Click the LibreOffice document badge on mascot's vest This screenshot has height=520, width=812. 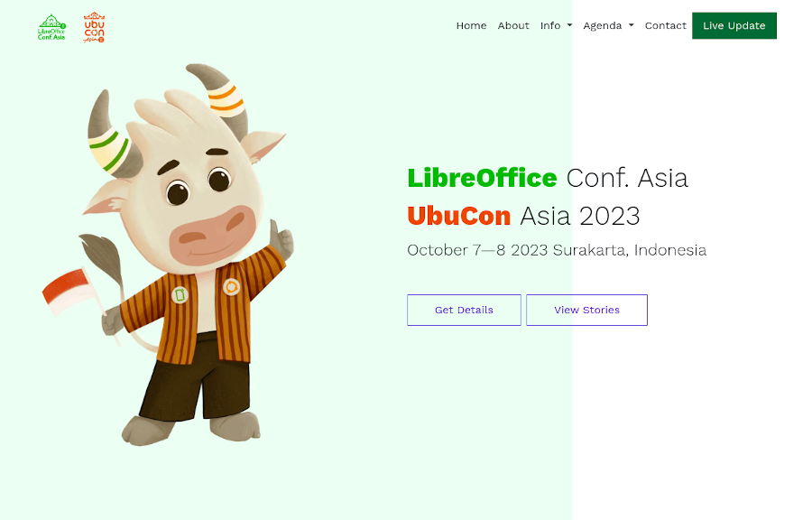click(x=180, y=294)
